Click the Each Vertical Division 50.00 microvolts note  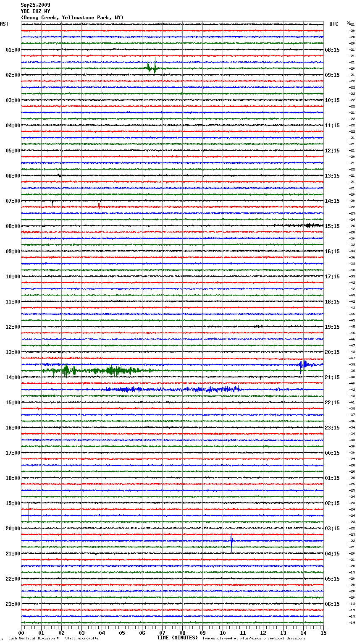pos(53,638)
